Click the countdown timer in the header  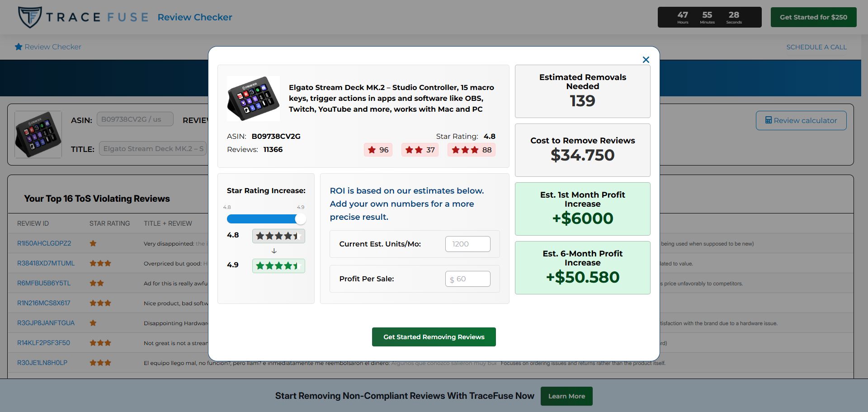point(709,17)
